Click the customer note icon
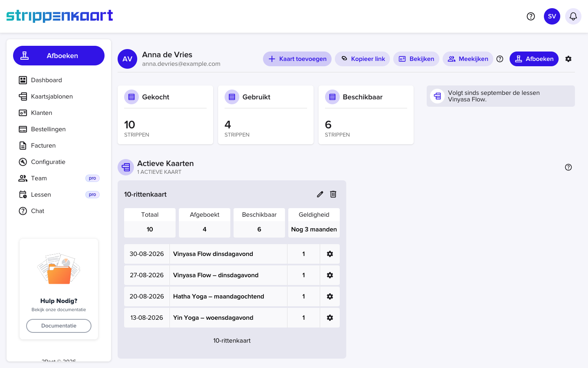Image resolution: width=588 pixels, height=368 pixels. click(437, 96)
